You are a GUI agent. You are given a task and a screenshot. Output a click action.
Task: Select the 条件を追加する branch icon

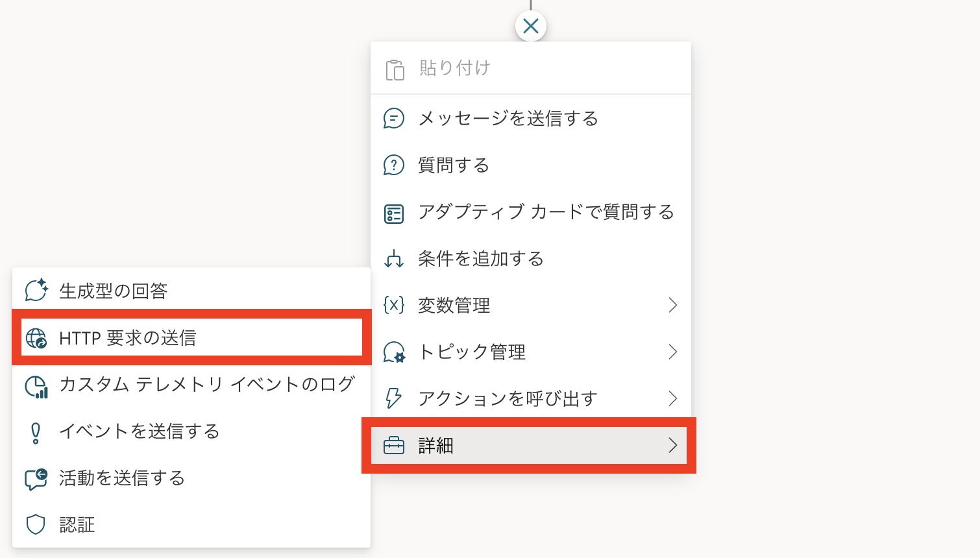(x=394, y=259)
